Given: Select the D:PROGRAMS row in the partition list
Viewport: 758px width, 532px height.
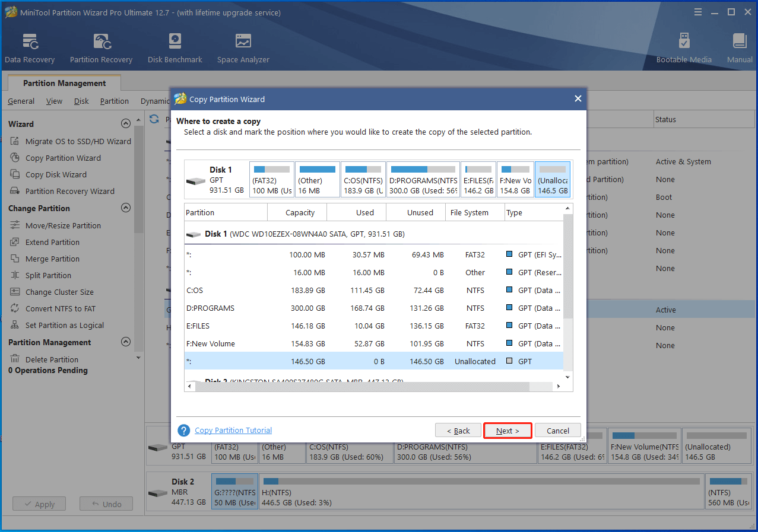Looking at the screenshot, I should click(374, 308).
